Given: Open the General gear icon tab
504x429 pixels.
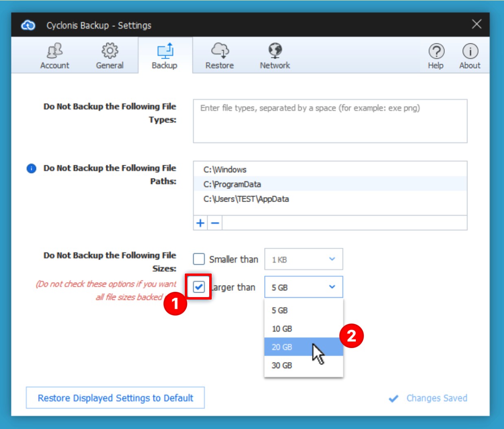Looking at the screenshot, I should pos(110,51).
